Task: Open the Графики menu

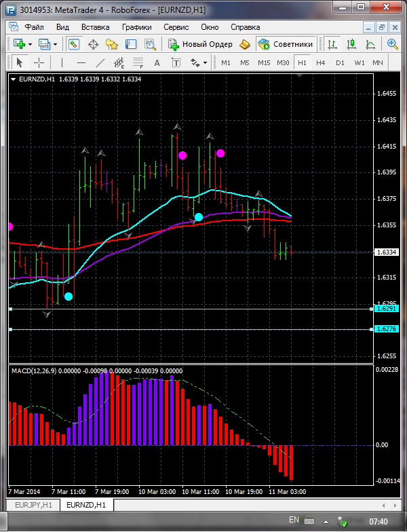Action: (x=137, y=27)
